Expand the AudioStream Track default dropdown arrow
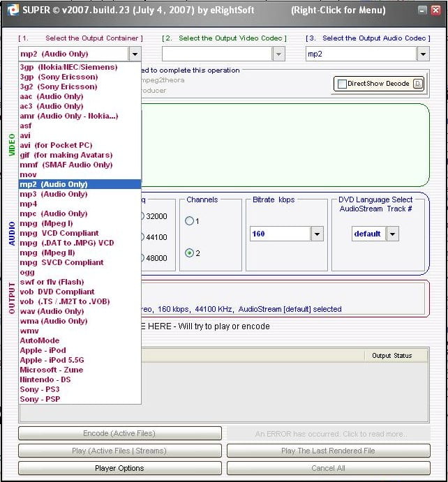 [x=392, y=234]
